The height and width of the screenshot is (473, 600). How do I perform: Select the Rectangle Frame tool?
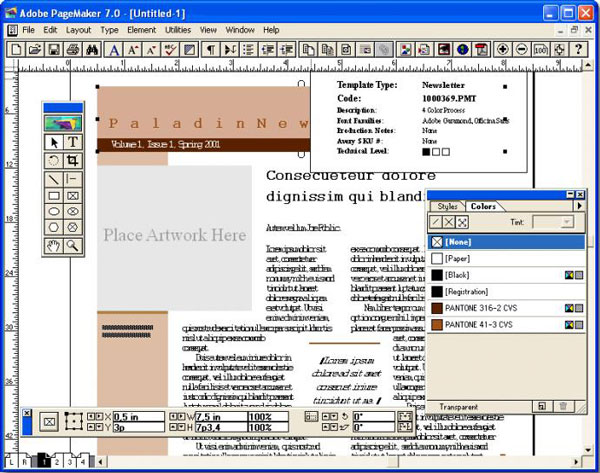pyautogui.click(x=72, y=196)
